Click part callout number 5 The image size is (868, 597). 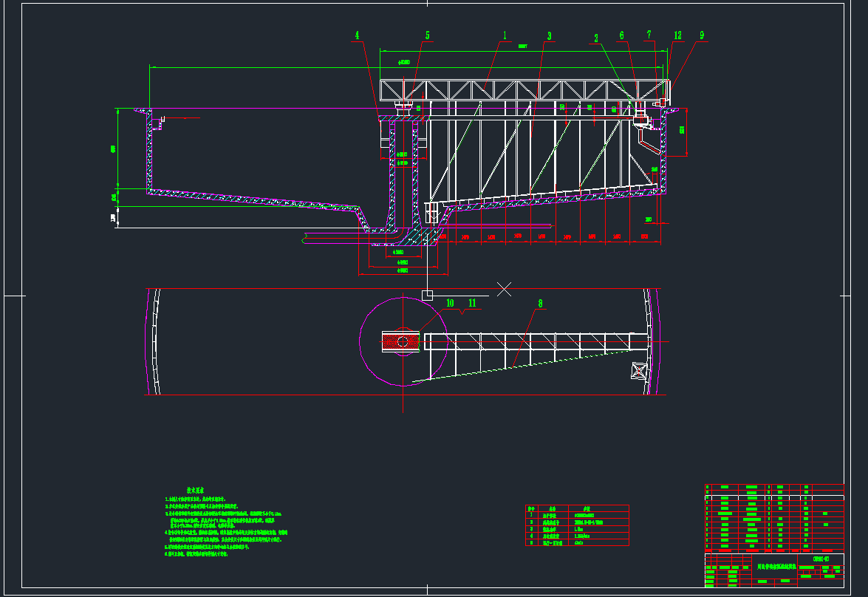[427, 35]
